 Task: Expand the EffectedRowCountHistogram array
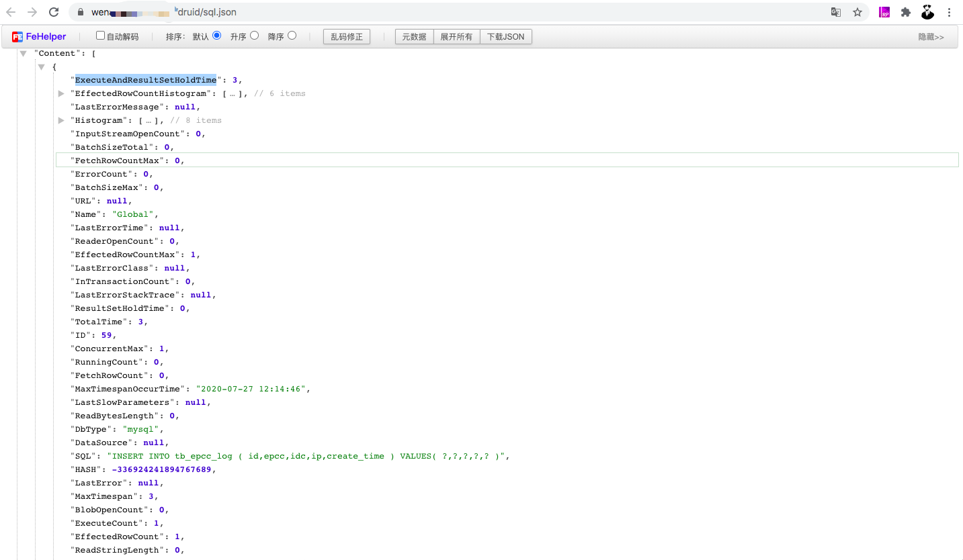[x=61, y=93]
